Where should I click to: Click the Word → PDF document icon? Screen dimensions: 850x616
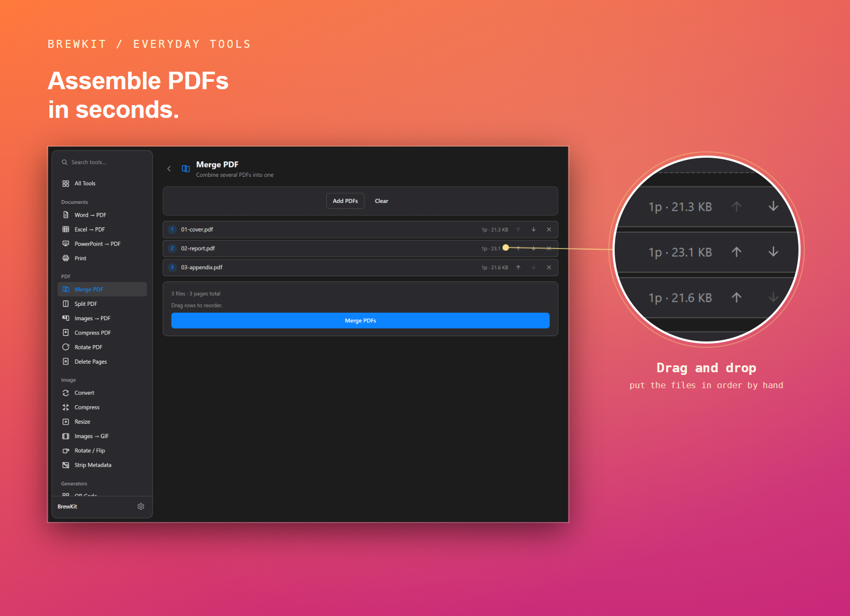66,215
